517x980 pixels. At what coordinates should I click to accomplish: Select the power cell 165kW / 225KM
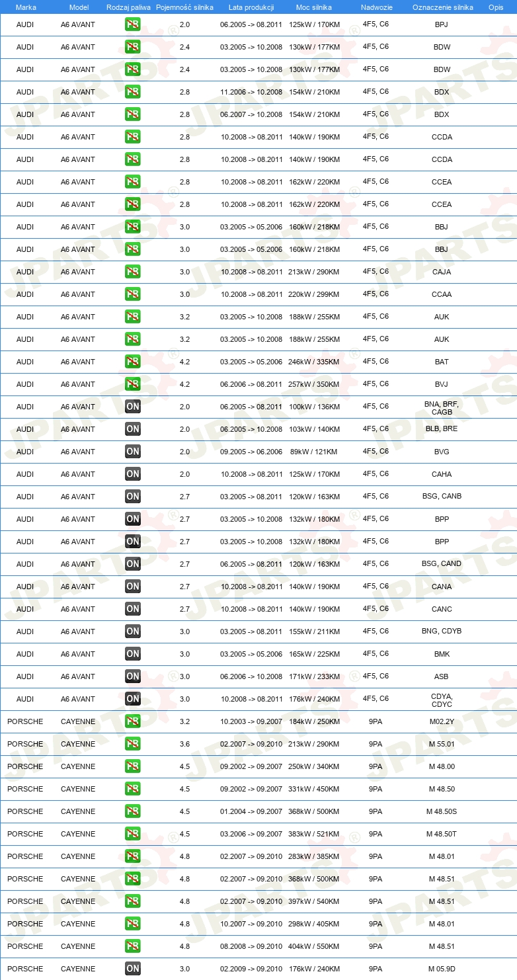click(314, 654)
